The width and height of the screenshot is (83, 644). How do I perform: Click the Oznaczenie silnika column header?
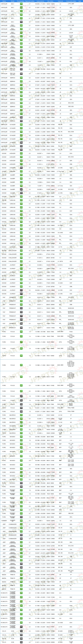[x=71, y=1]
